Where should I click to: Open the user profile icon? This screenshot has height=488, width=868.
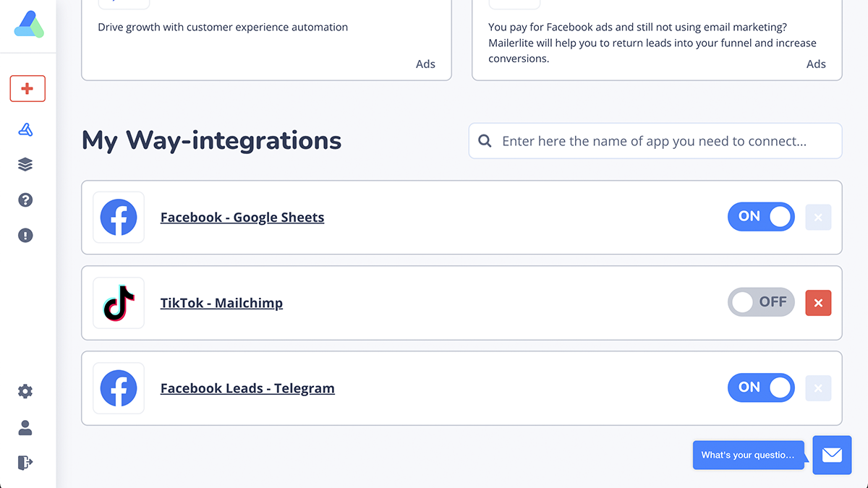point(25,427)
